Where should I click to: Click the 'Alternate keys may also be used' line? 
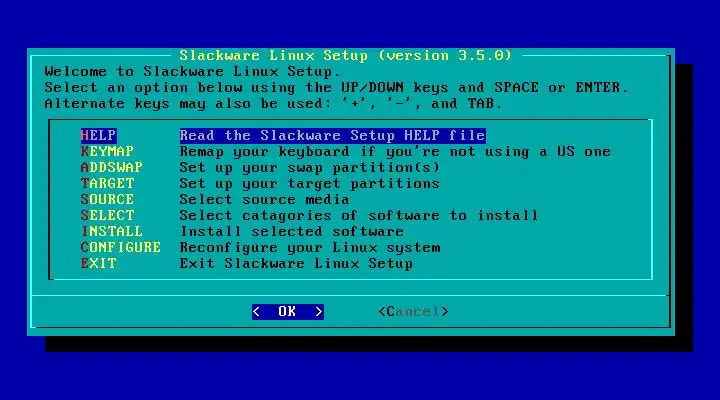point(274,104)
